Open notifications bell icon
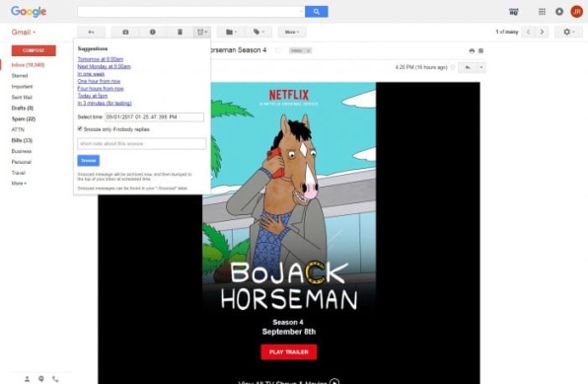This screenshot has height=384, width=588. [559, 12]
